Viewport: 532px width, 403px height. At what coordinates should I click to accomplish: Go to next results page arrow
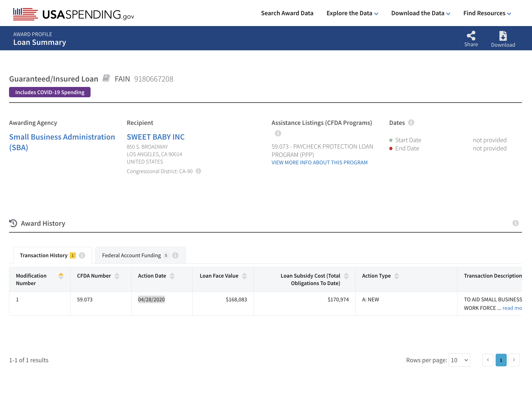point(514,360)
